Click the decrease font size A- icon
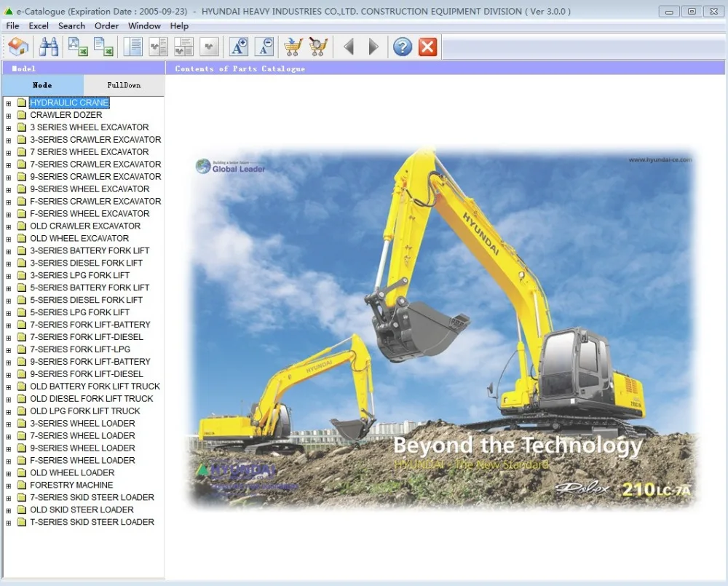This screenshot has height=586, width=728. (x=264, y=47)
